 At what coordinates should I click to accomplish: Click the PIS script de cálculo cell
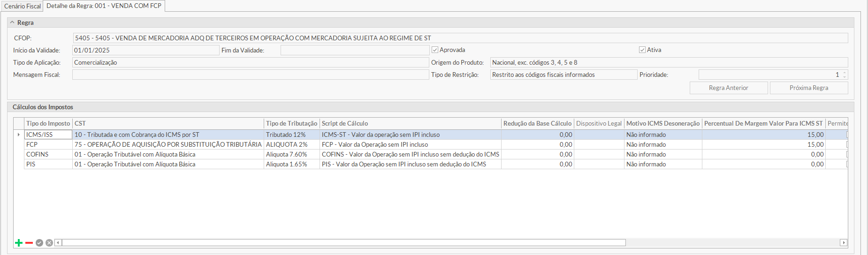411,164
